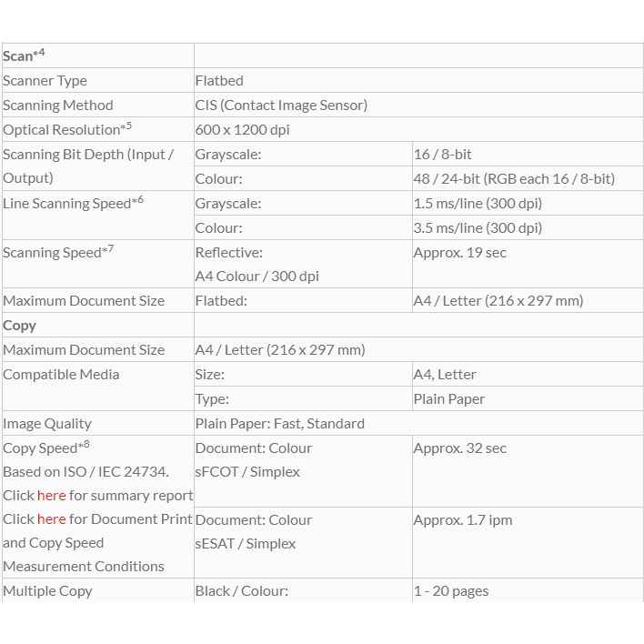
Task: Select the Multiple Copy row label
Action: point(47,591)
